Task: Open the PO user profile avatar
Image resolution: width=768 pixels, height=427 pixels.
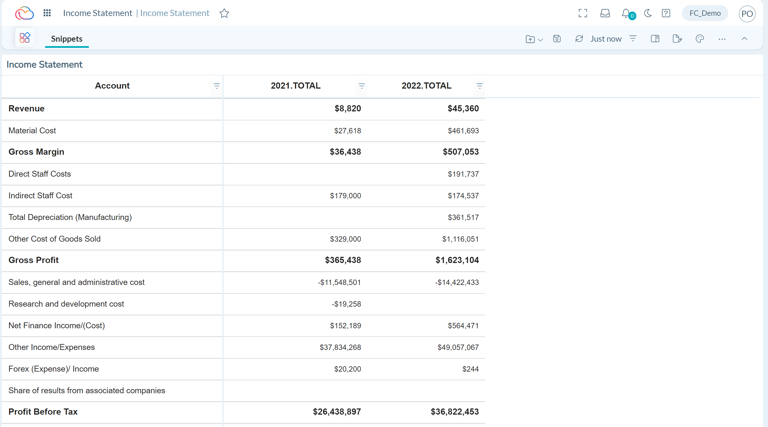Action: [x=747, y=13]
